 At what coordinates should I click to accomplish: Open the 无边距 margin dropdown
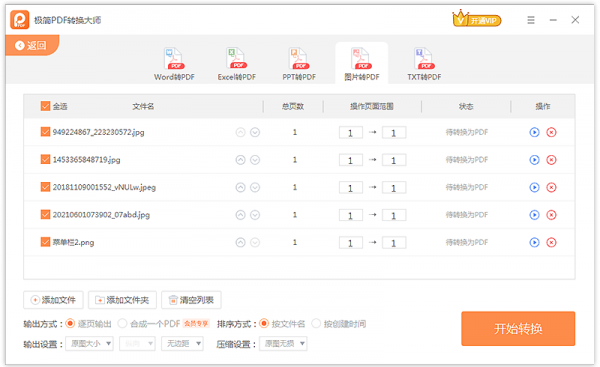coord(183,344)
